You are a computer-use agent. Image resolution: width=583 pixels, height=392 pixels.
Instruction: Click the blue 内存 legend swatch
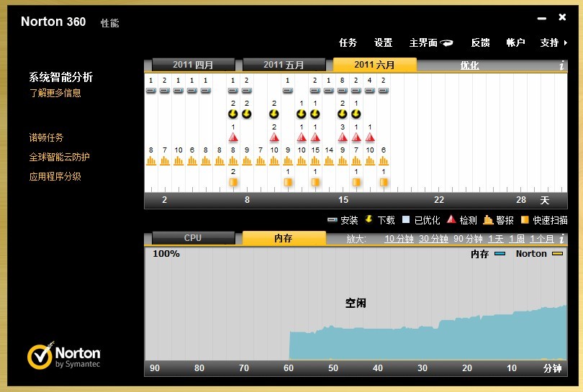click(500, 254)
